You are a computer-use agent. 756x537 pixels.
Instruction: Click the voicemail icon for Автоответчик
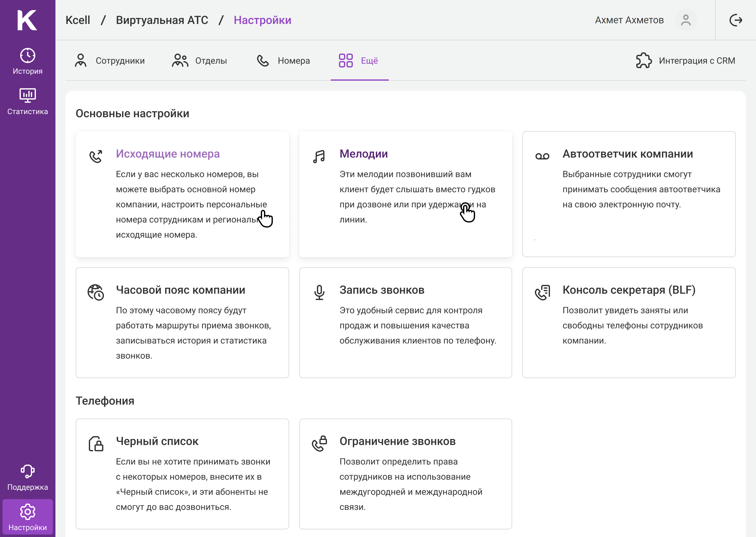pos(542,156)
